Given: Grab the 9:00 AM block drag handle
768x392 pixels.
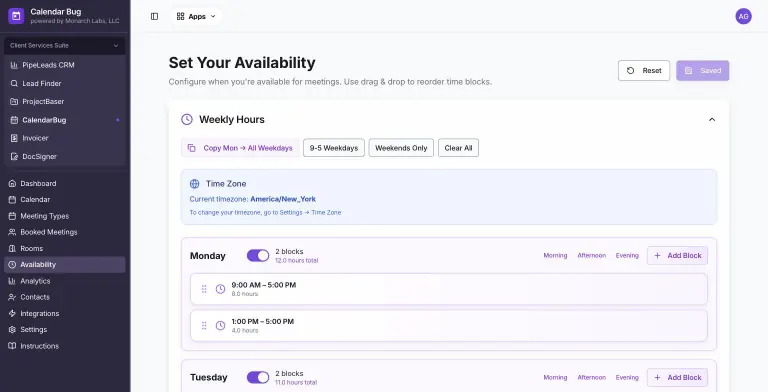Looking at the screenshot, I should coord(204,289).
